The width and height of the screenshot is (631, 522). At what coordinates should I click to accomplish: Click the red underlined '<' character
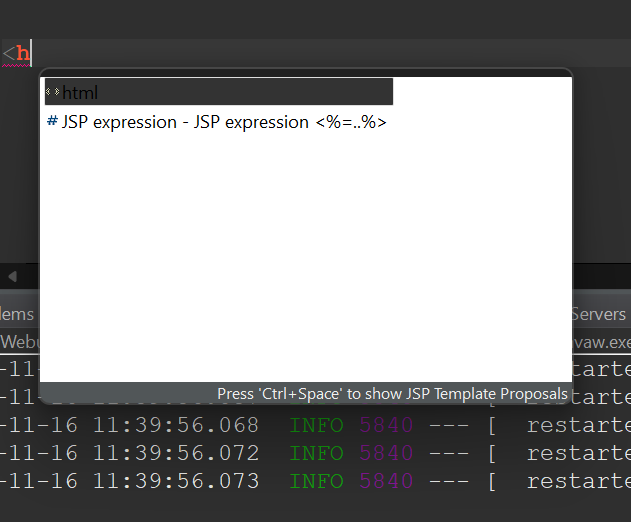8,53
